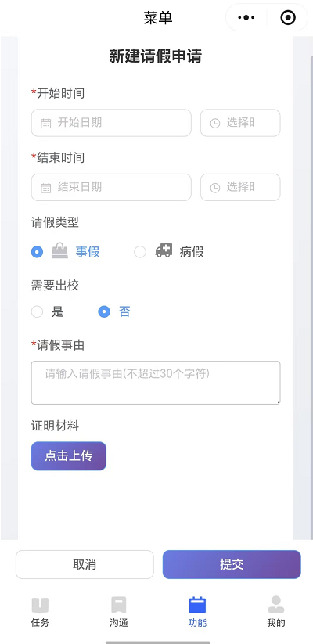Open the 我的 tab
Image resolution: width=313 pixels, height=644 pixels.
(276, 613)
